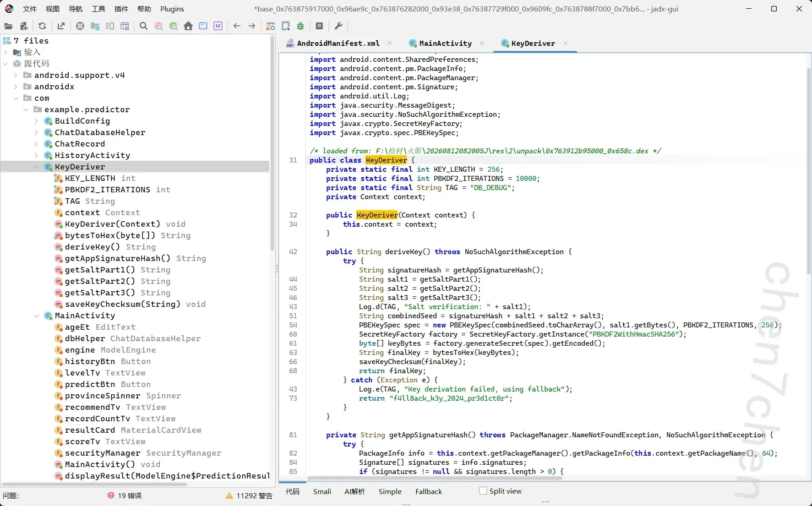Click the add files toolbar icon
This screenshot has width=812, height=506.
click(24, 26)
